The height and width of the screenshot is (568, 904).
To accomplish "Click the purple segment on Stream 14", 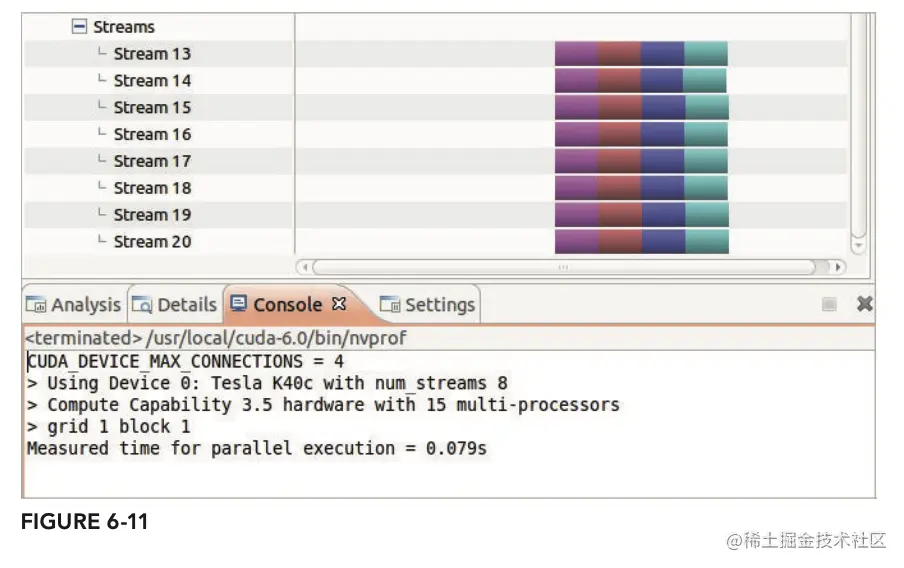I will tap(576, 81).
